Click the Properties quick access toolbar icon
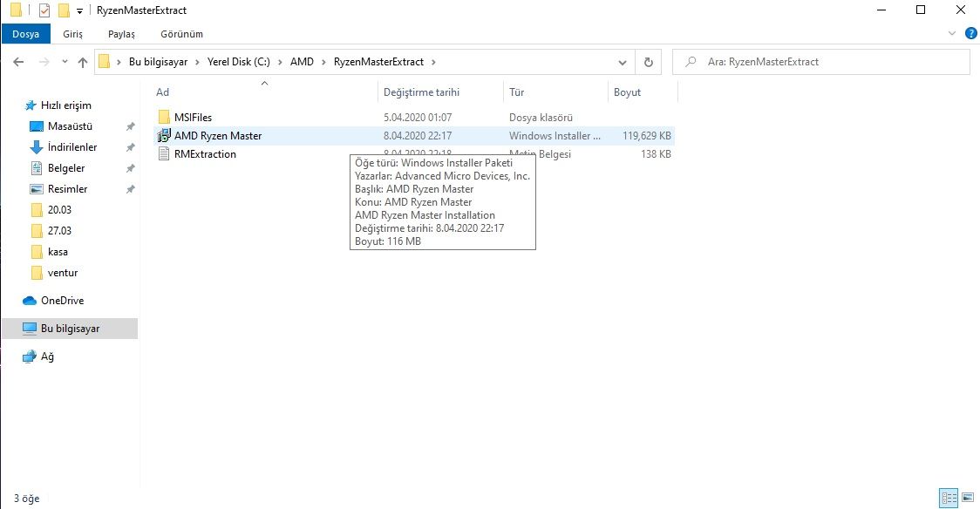The height and width of the screenshot is (509, 980). 44,10
